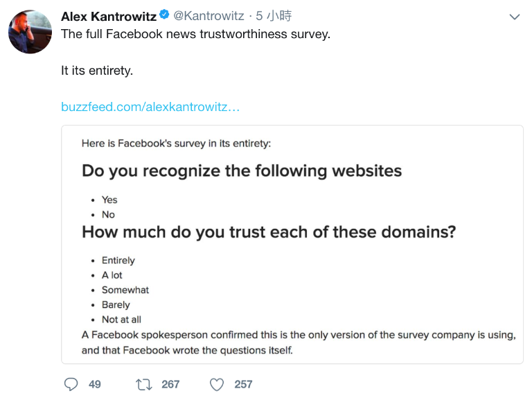
Task: Open the tweet's 5 小時 timestamp
Action: [274, 16]
